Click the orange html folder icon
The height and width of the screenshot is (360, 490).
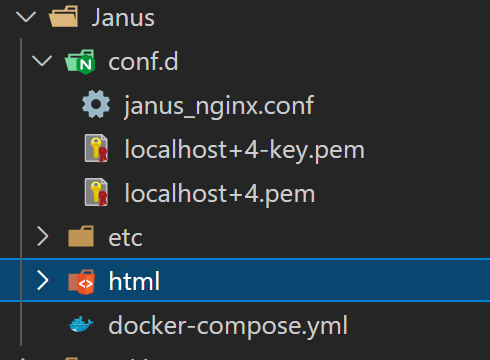click(82, 282)
